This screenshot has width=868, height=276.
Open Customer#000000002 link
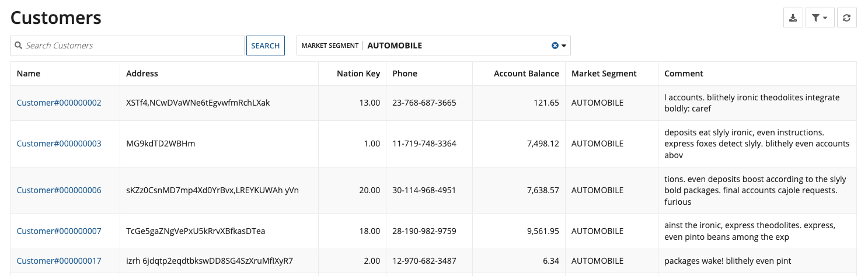59,103
